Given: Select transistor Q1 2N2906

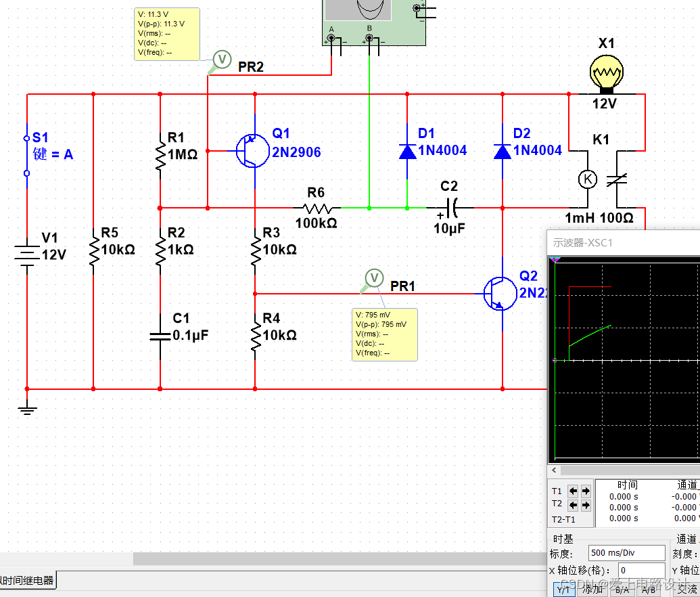Looking at the screenshot, I should point(252,151).
